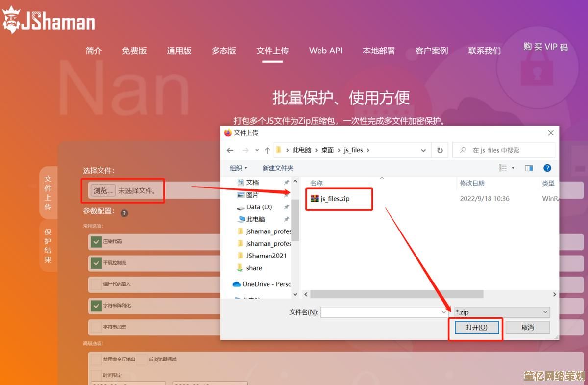Click the JShaman logo icon
The width and height of the screenshot is (588, 385).
click(x=11, y=20)
